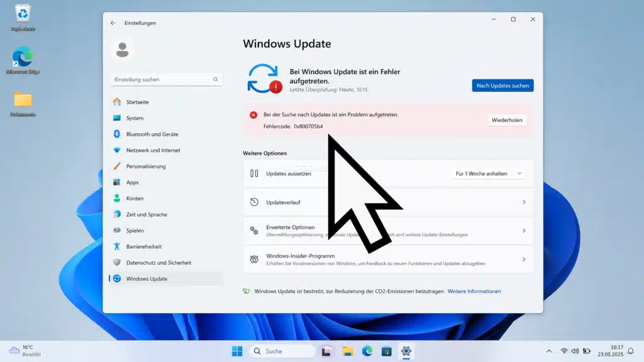
Task: Click the Zeit und Sprache globe icon
Action: (116, 214)
